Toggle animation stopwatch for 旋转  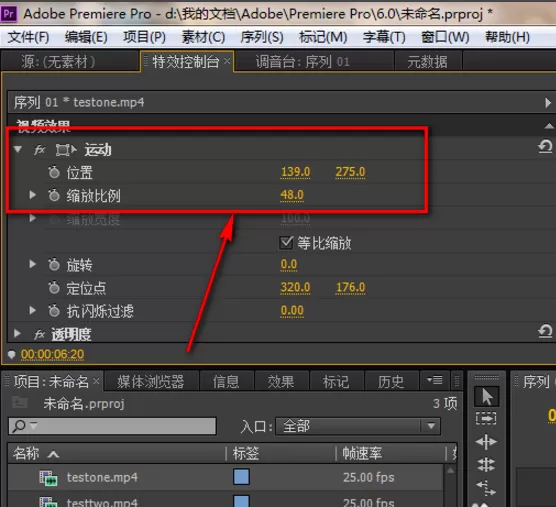(x=54, y=264)
